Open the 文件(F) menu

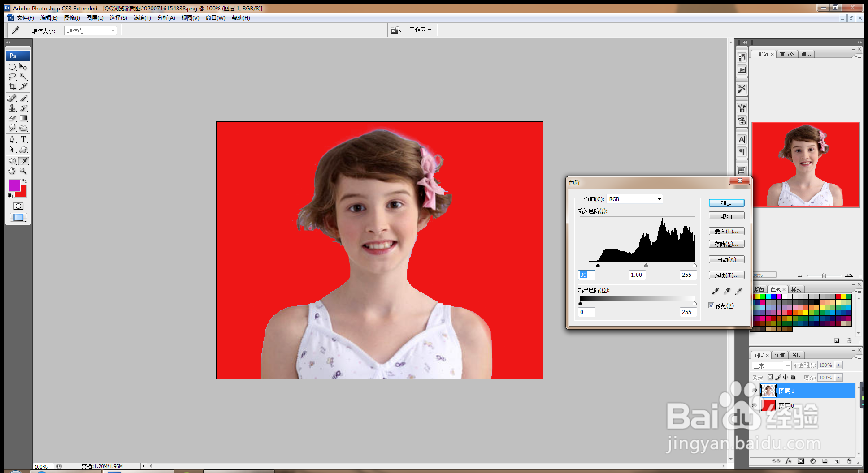pos(25,18)
